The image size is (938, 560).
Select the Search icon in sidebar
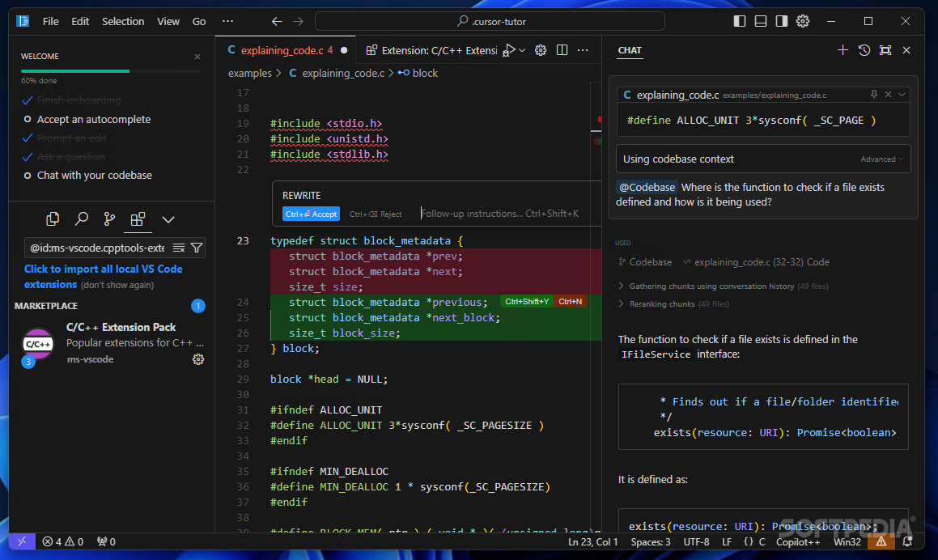click(81, 218)
